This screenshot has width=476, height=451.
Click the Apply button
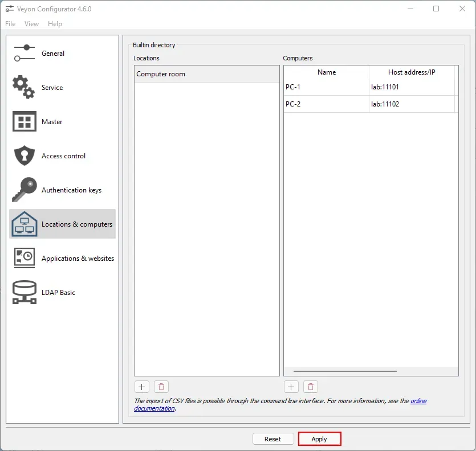(319, 439)
